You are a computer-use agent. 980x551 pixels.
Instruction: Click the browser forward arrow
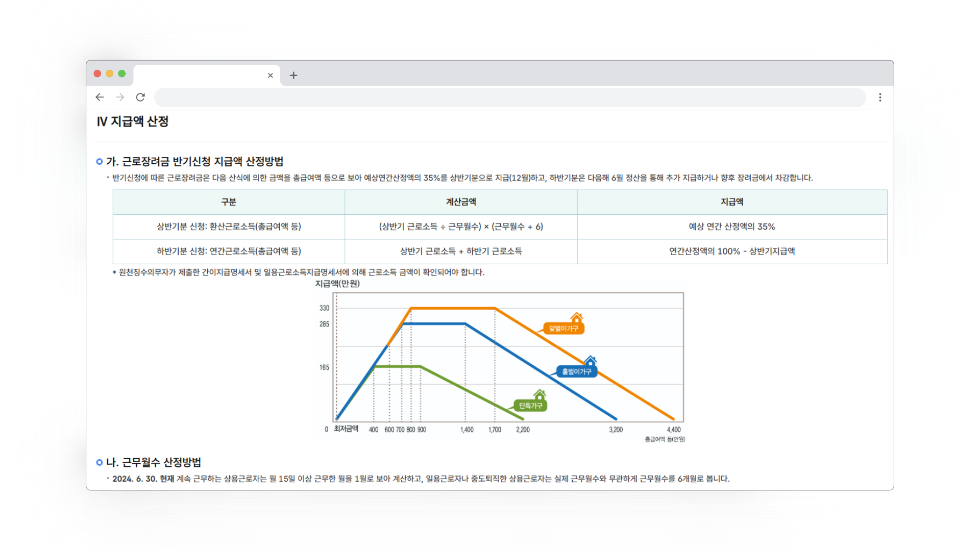point(120,97)
